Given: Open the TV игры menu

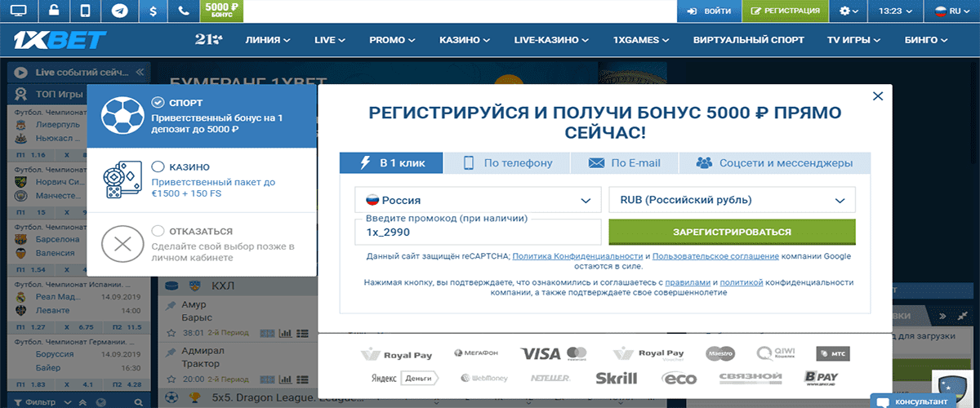Looking at the screenshot, I should [x=854, y=40].
